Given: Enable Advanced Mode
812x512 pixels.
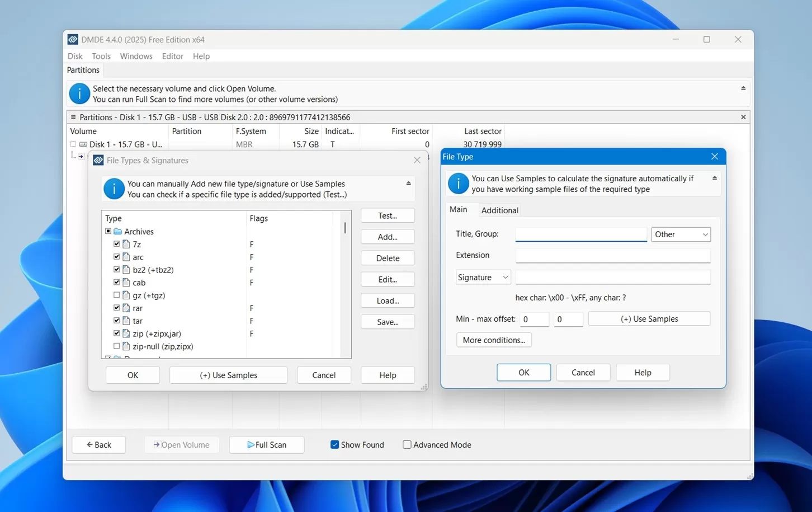Looking at the screenshot, I should tap(407, 444).
